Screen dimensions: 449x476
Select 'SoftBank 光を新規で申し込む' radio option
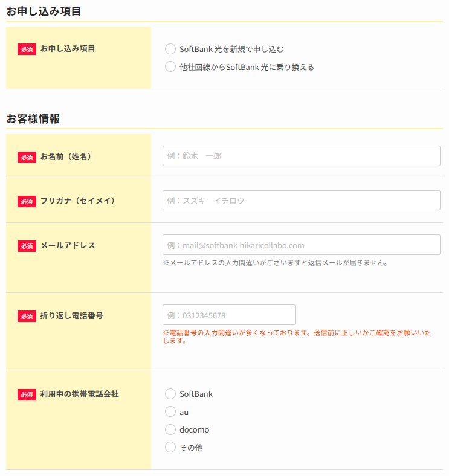tap(170, 49)
